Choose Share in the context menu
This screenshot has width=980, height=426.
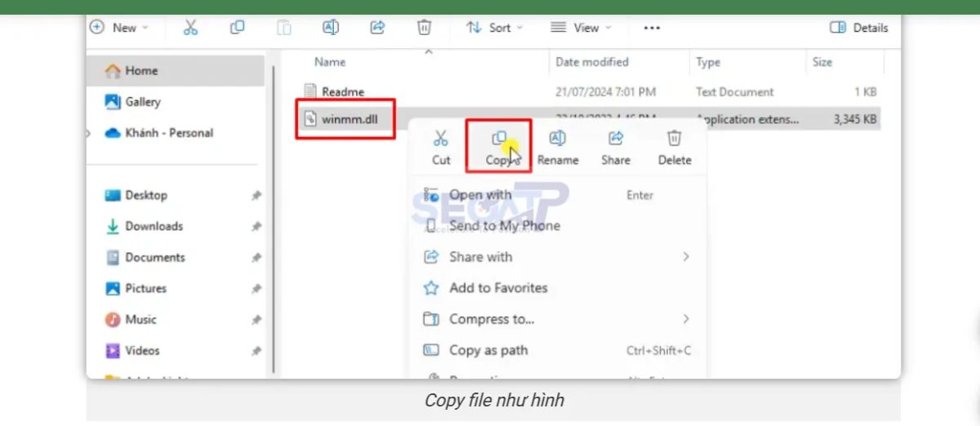[616, 148]
